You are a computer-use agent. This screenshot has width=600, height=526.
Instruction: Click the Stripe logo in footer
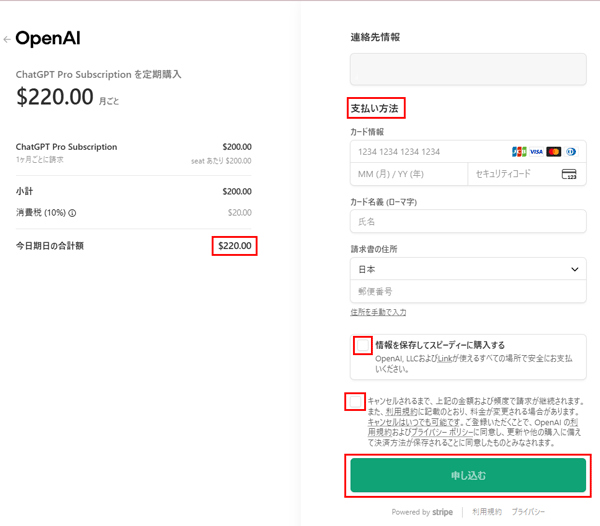(x=443, y=512)
